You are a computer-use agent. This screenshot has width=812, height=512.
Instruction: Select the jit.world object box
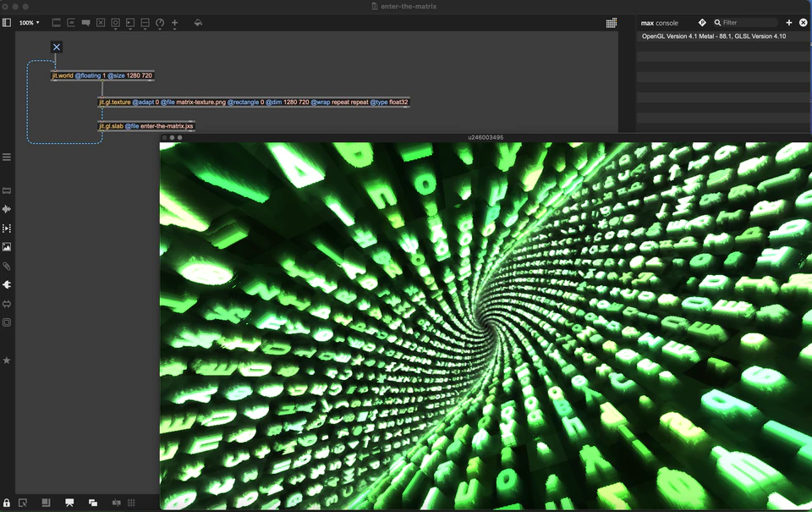point(102,75)
